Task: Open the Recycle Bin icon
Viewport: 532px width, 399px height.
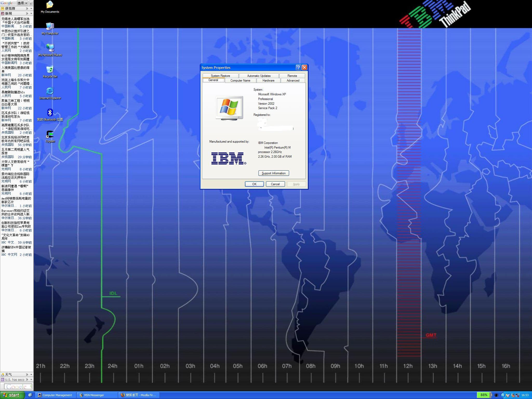Action: tap(50, 70)
